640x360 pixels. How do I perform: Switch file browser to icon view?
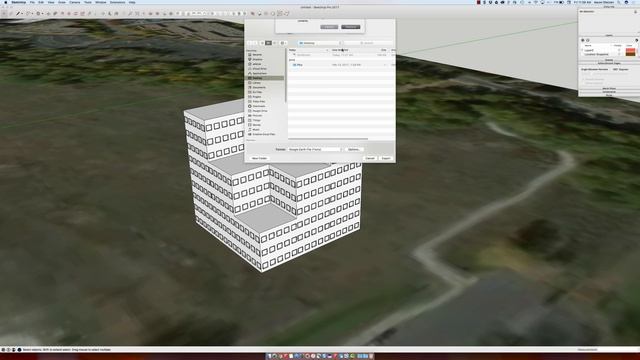(x=262, y=43)
